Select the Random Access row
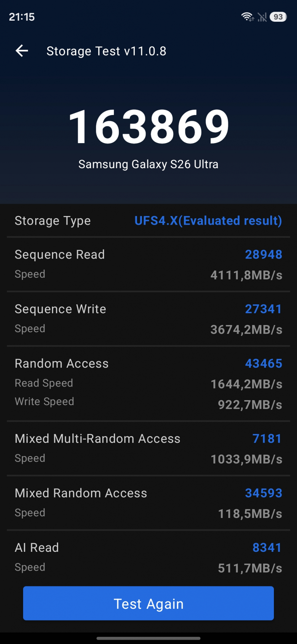This screenshot has height=644, width=297. (x=148, y=383)
